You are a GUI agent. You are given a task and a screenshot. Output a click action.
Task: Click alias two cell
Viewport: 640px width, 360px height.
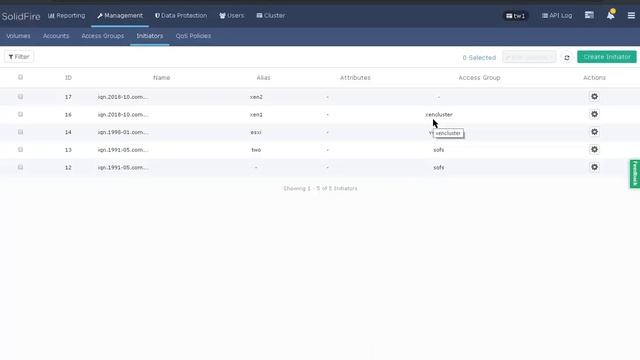pos(256,150)
